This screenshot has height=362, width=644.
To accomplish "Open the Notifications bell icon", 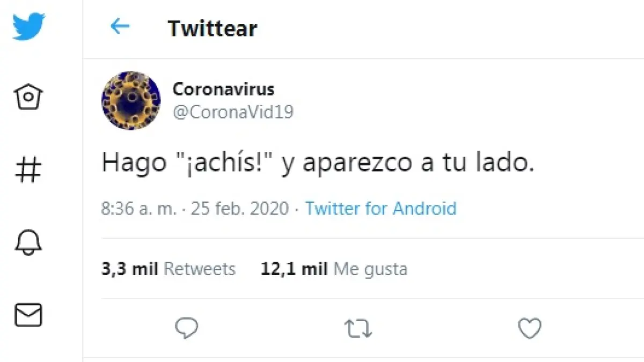I will (x=28, y=242).
